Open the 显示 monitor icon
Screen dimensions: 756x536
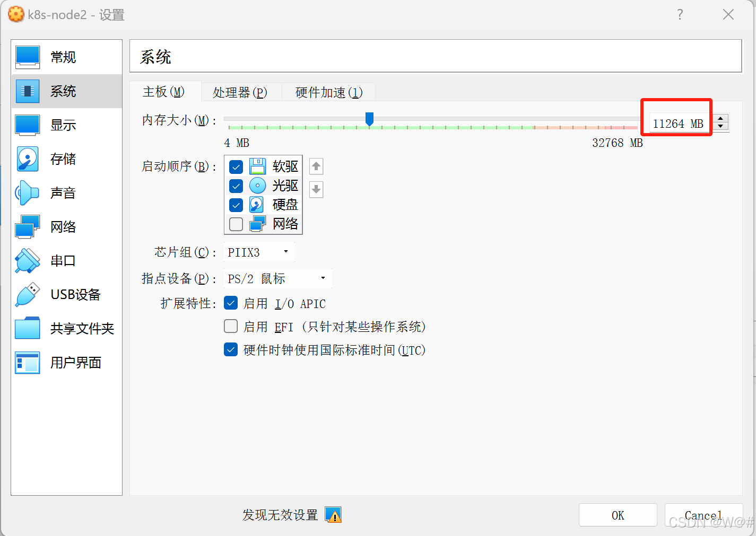[x=28, y=125]
